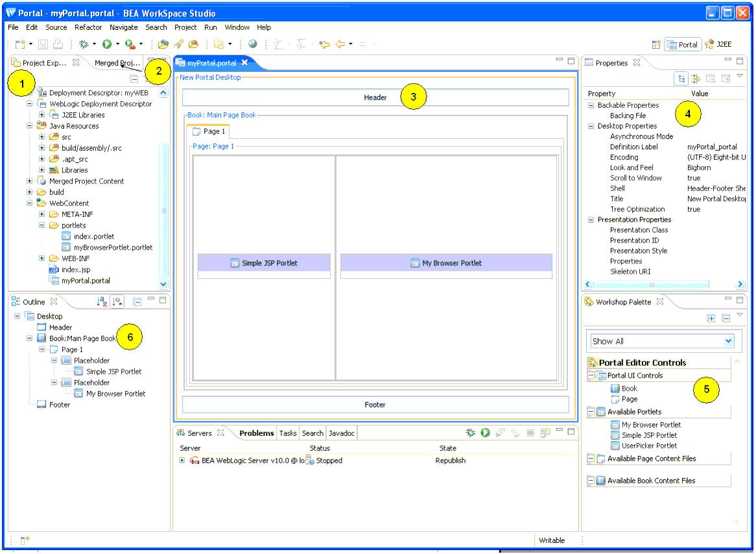Collapse Backable Properties group

point(591,105)
